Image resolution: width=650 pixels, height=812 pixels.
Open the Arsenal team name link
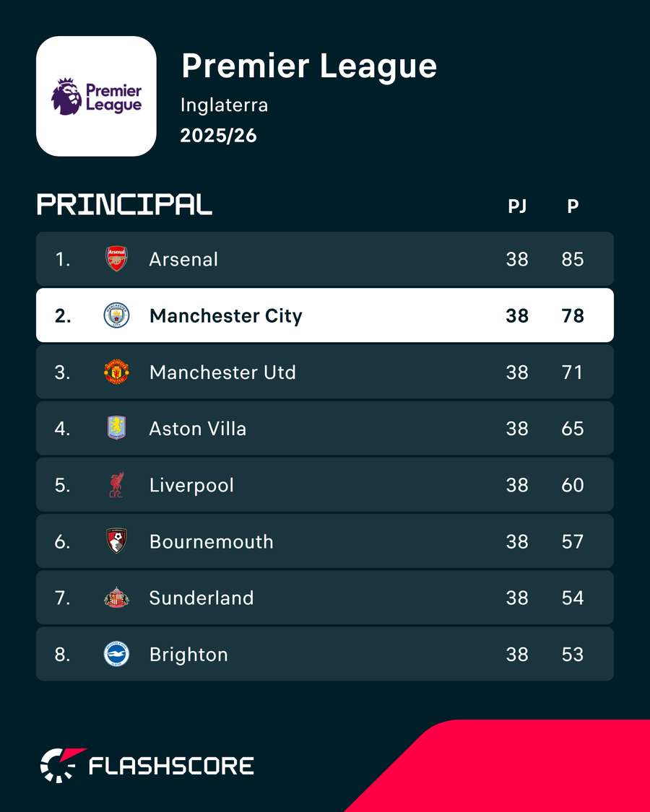point(183,259)
